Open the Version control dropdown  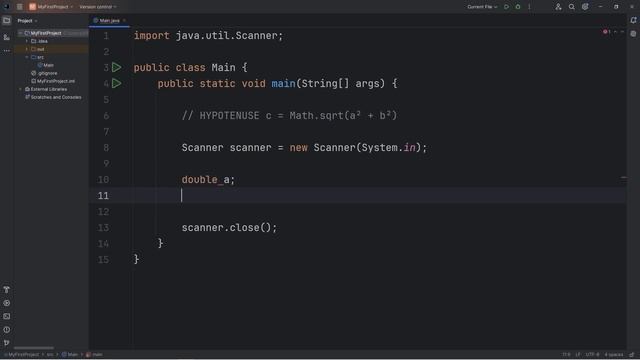point(98,7)
